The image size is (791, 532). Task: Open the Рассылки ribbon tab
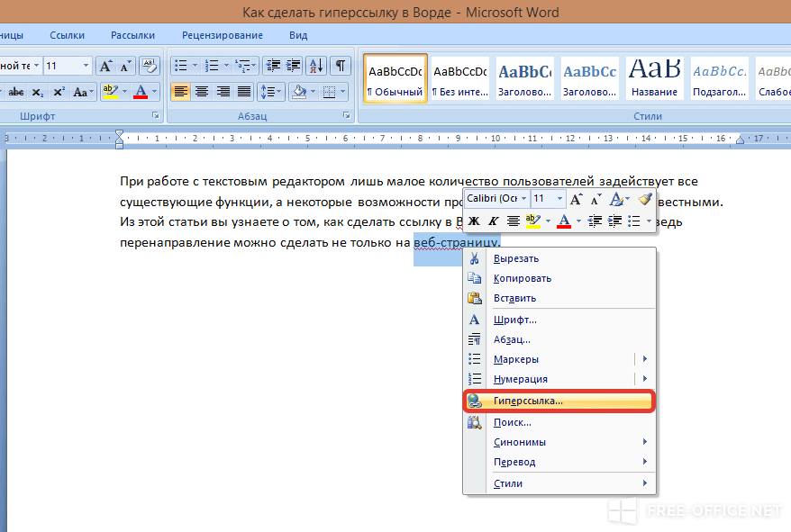[132, 35]
